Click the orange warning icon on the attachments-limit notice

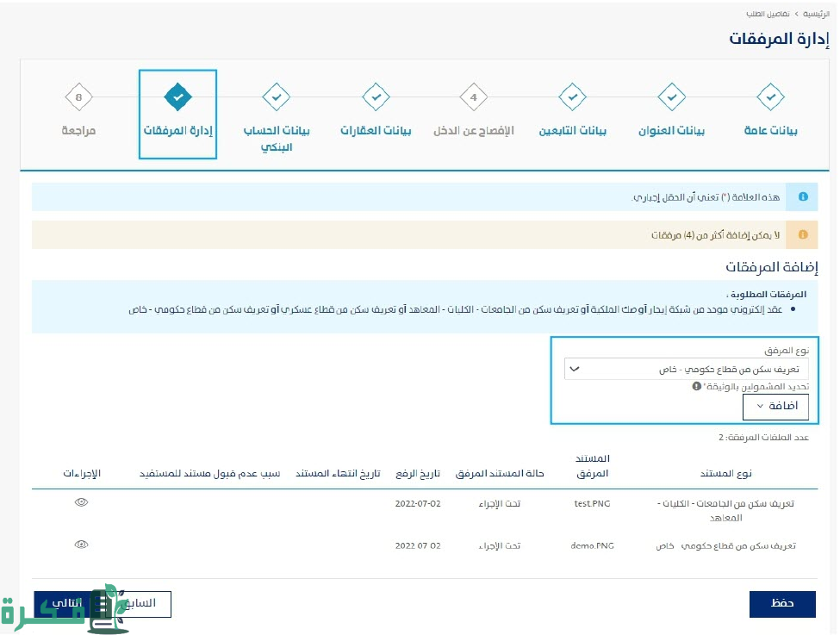pyautogui.click(x=802, y=234)
